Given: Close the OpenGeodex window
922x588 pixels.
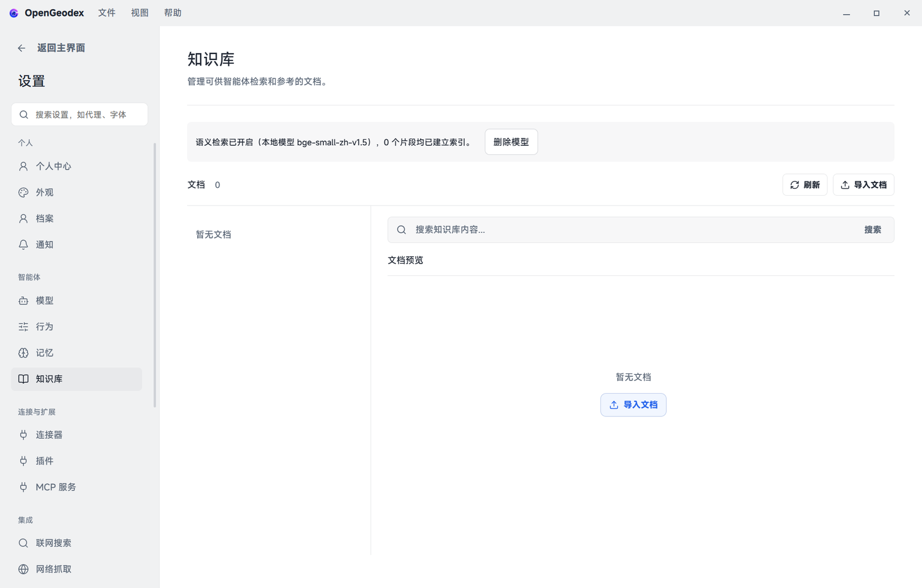Looking at the screenshot, I should [x=907, y=13].
